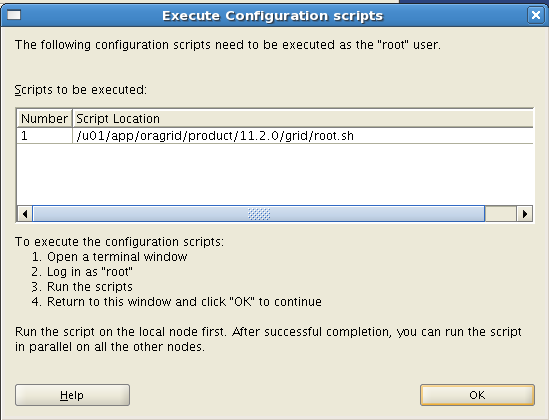Click the Execute Configuration scripts title bar text

tap(272, 16)
